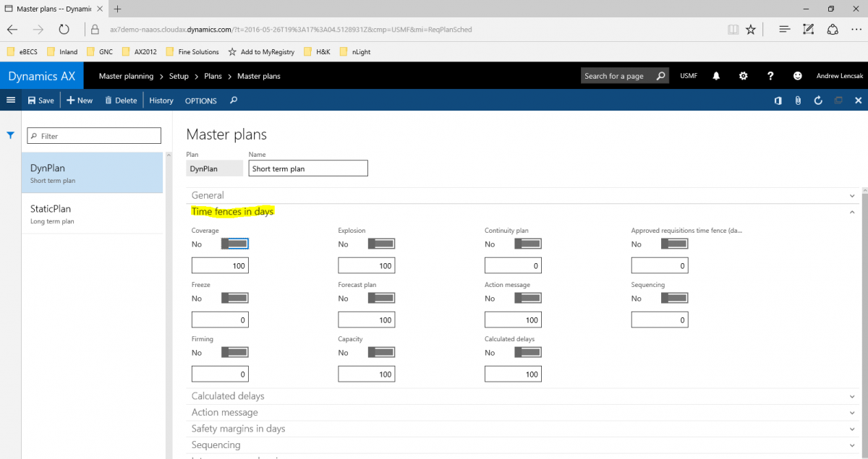This screenshot has width=868, height=459.
Task: Refresh the Master plans page
Action: pyautogui.click(x=818, y=100)
